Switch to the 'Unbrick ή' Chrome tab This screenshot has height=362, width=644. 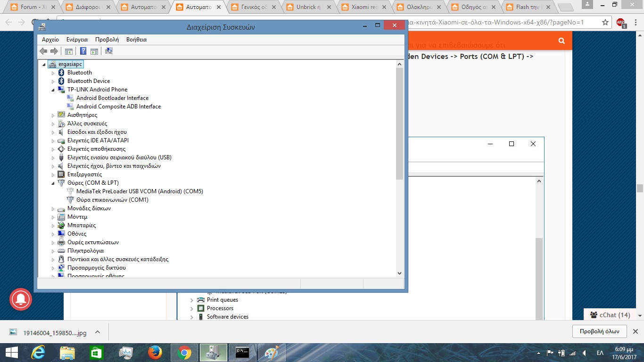click(x=310, y=8)
